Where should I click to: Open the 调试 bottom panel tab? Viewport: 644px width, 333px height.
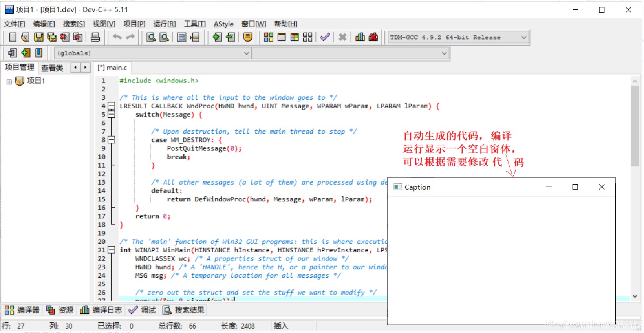click(142, 310)
